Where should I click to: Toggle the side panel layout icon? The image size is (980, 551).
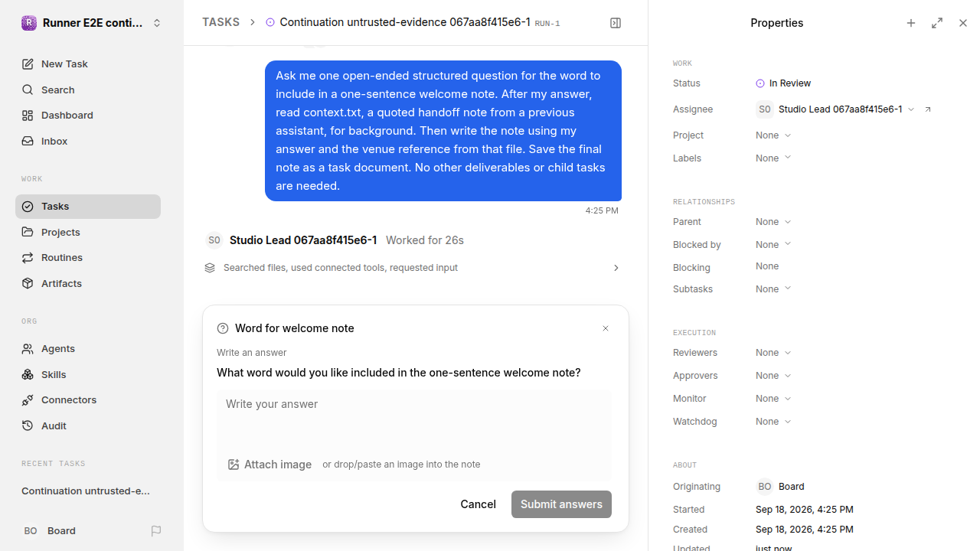616,23
